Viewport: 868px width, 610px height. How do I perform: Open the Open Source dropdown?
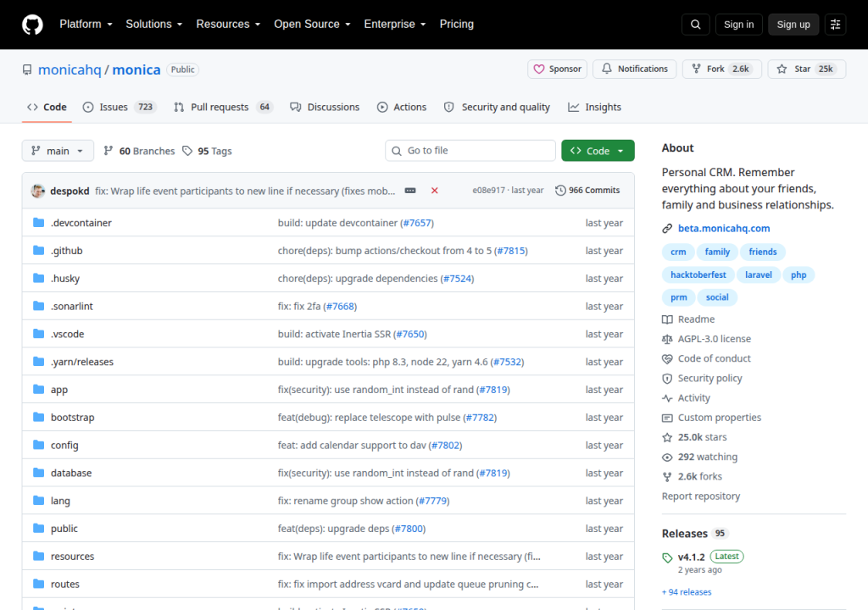(x=312, y=25)
